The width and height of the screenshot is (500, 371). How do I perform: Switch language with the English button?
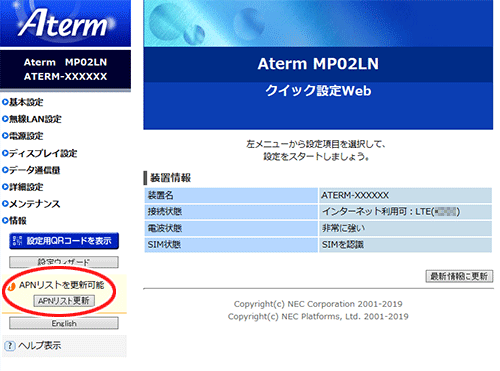point(64,323)
